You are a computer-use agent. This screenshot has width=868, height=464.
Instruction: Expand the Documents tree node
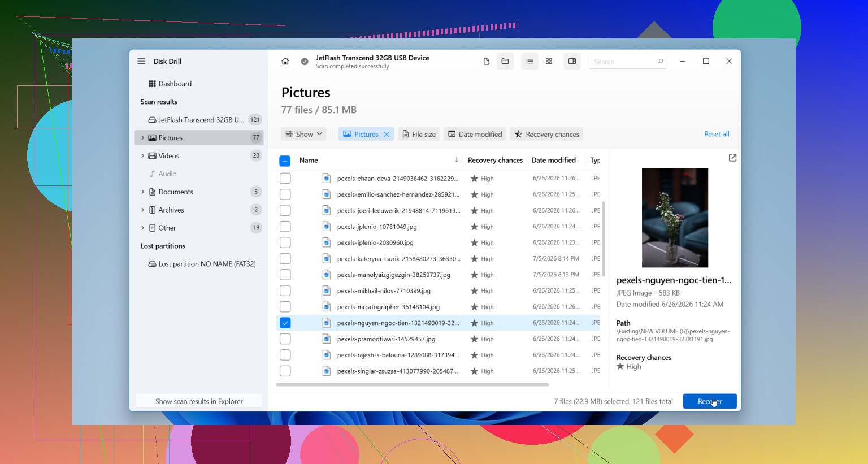(x=142, y=192)
